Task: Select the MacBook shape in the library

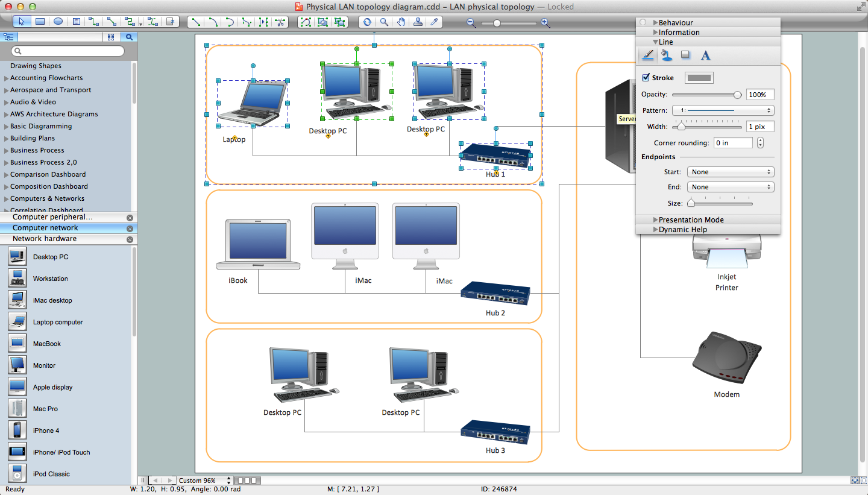Action: (x=46, y=343)
